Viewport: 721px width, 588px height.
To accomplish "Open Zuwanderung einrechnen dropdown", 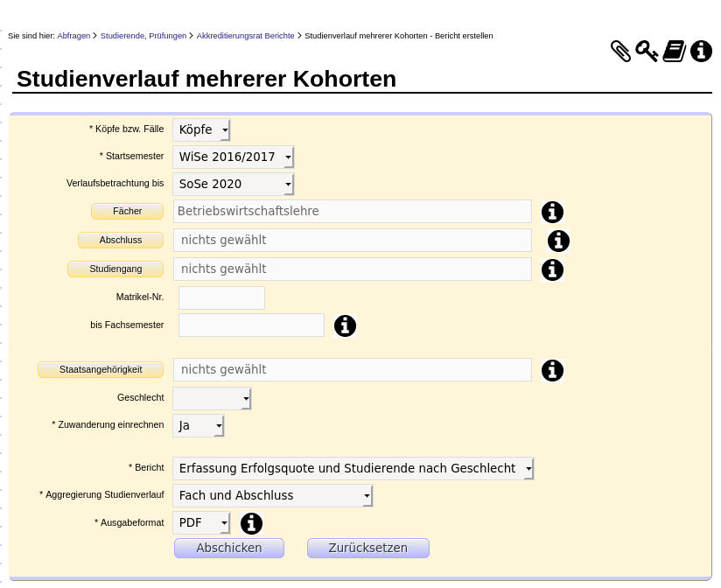I will (x=198, y=426).
